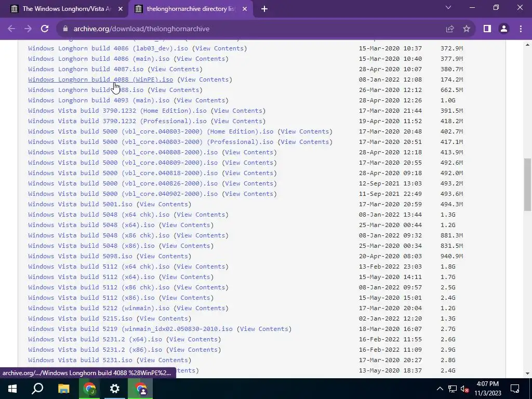Share this page using the share icon
The width and height of the screenshot is (532, 399).
[x=450, y=29]
